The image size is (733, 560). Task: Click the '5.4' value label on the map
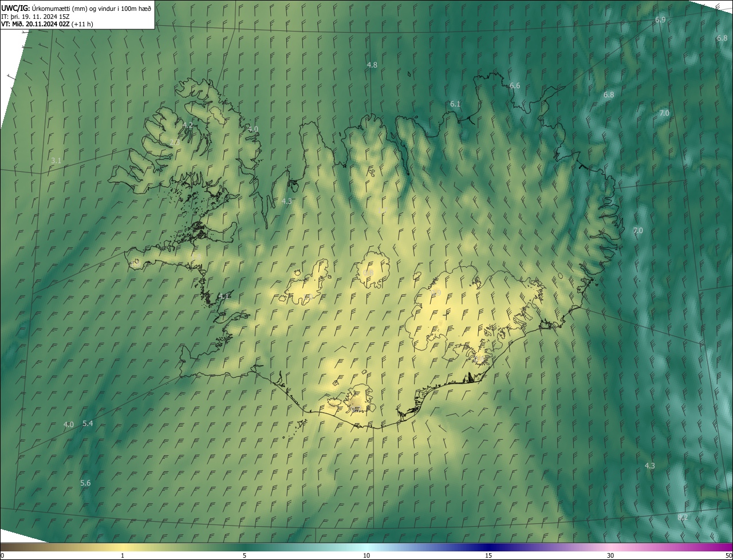[88, 424]
